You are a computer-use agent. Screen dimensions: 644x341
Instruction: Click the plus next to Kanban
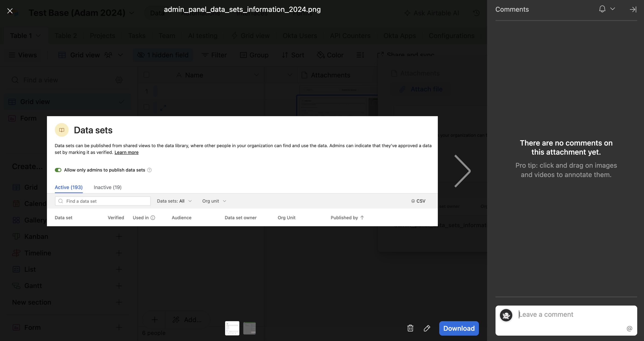point(119,236)
